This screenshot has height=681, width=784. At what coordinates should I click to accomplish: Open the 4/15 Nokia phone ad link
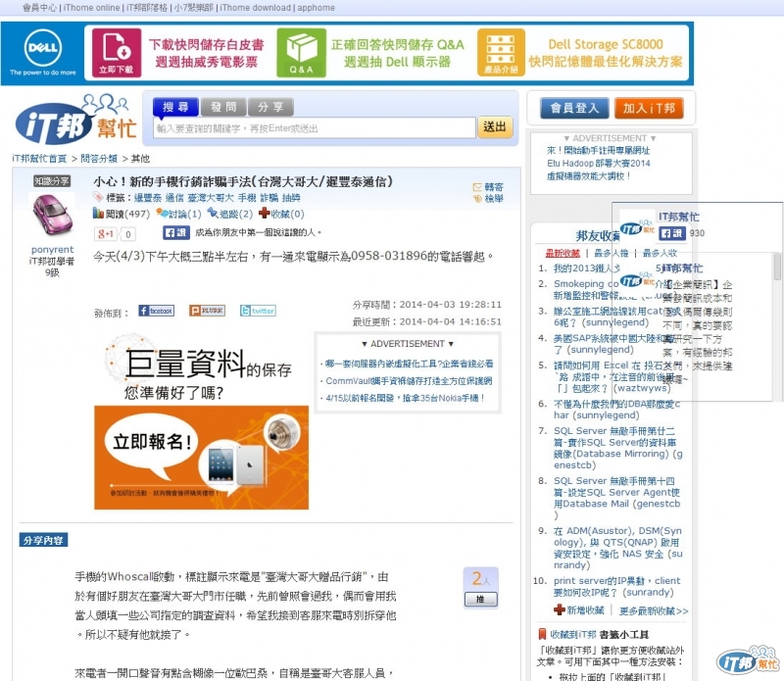405,398
